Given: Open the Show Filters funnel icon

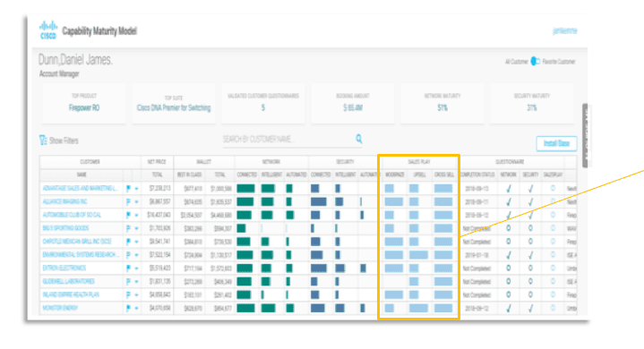Looking at the screenshot, I should (x=43, y=140).
